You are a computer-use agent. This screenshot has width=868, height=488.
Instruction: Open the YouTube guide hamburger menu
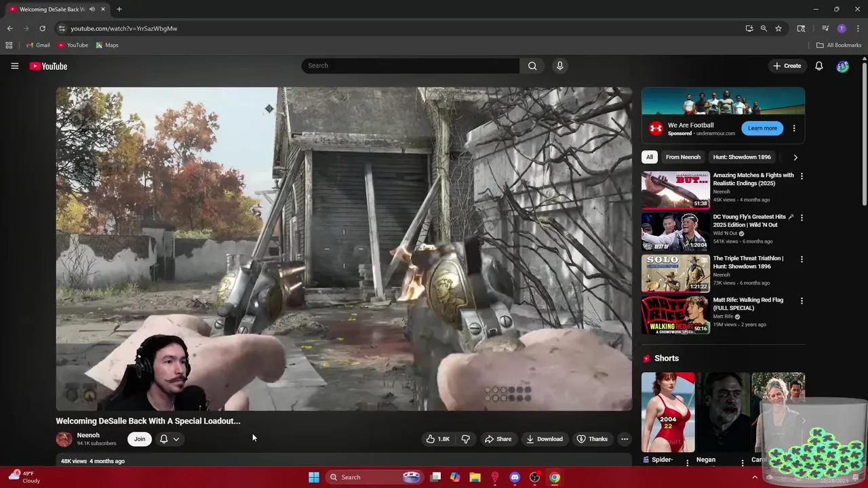pos(14,66)
